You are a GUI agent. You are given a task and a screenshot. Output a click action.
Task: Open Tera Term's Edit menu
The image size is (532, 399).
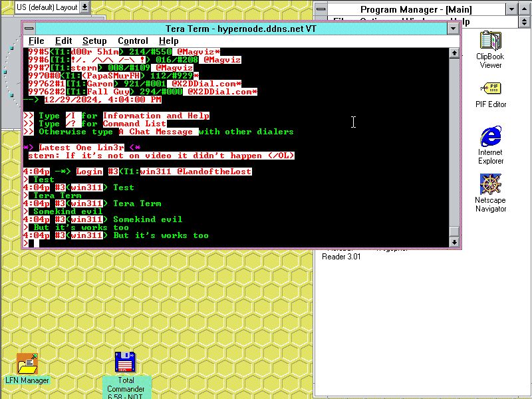click(x=63, y=41)
